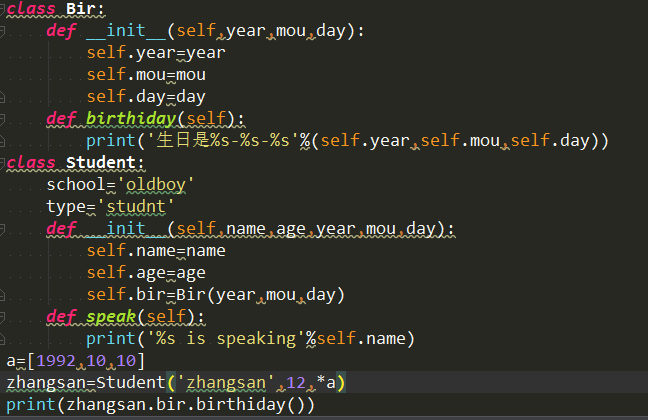Click the '%s is speaking' string
This screenshot has width=648, height=420.
click(226, 339)
